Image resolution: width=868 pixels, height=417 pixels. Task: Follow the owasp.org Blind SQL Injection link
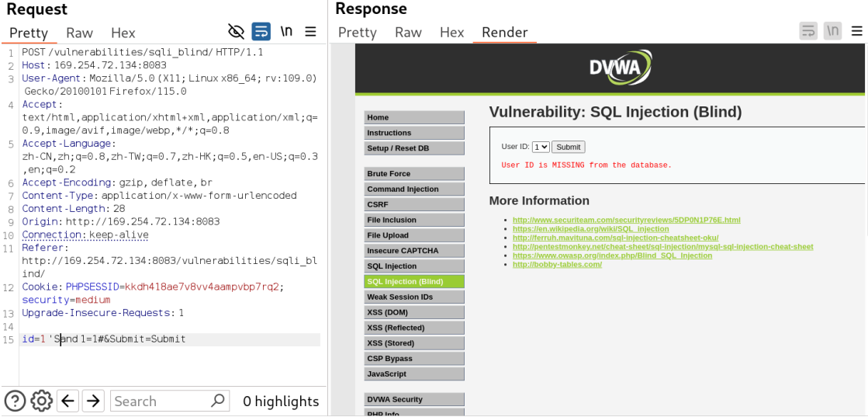(x=612, y=255)
